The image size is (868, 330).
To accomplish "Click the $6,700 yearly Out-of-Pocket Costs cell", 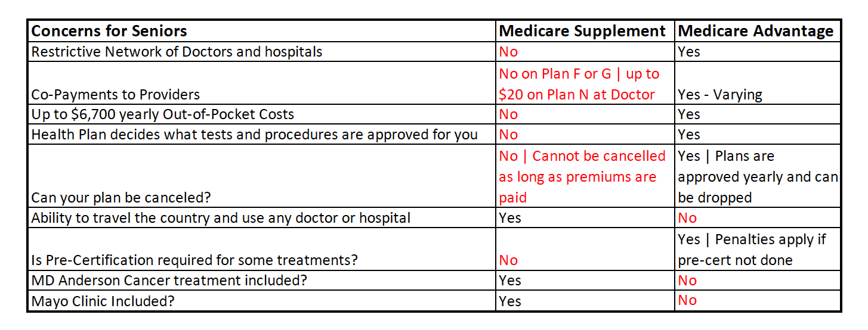I will [262, 114].
